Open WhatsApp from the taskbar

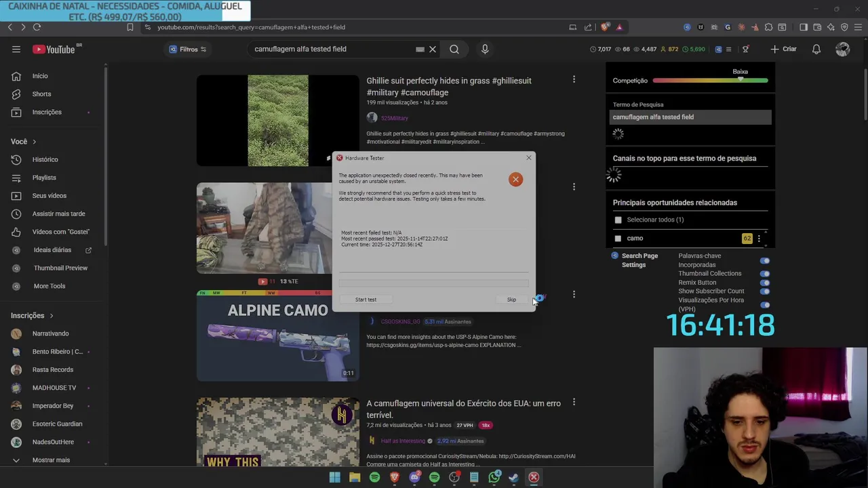point(494,477)
